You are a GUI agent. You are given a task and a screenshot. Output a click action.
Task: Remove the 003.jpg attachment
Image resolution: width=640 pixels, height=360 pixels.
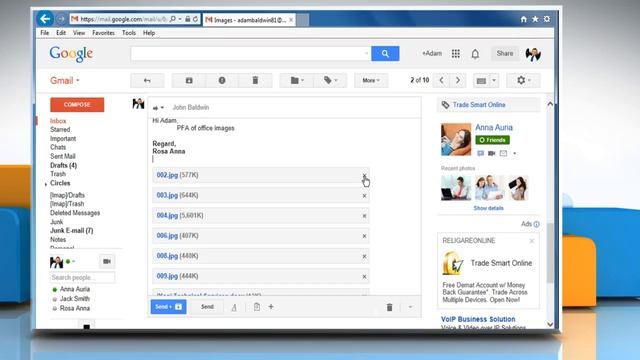364,196
